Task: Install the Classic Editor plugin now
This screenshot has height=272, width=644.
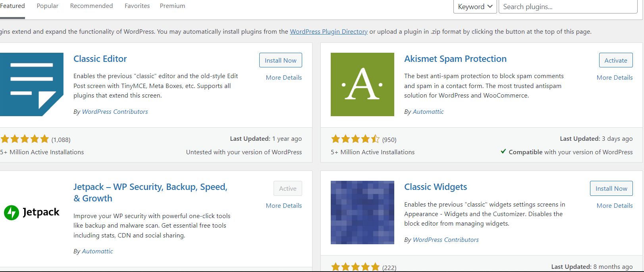Action: (x=281, y=60)
